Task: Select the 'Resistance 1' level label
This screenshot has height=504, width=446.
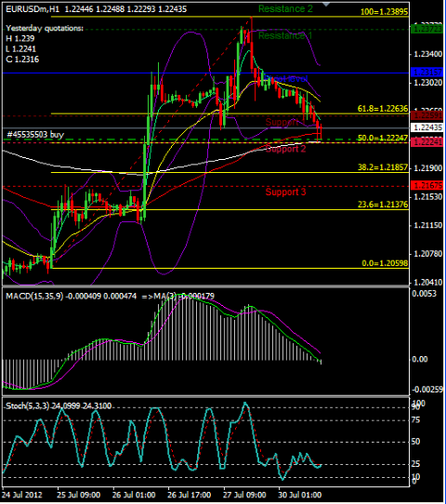Action: (x=285, y=35)
